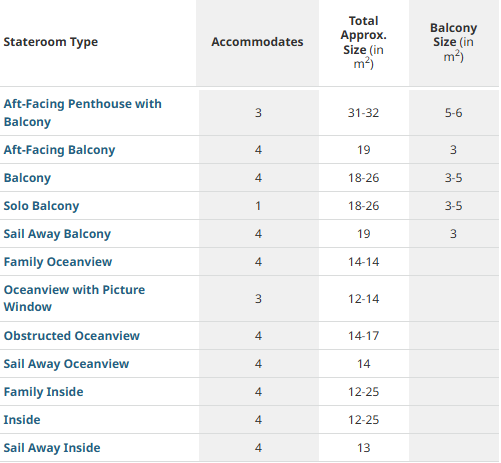Click the Total Approx. Size column header
501x463 pixels.
(364, 42)
